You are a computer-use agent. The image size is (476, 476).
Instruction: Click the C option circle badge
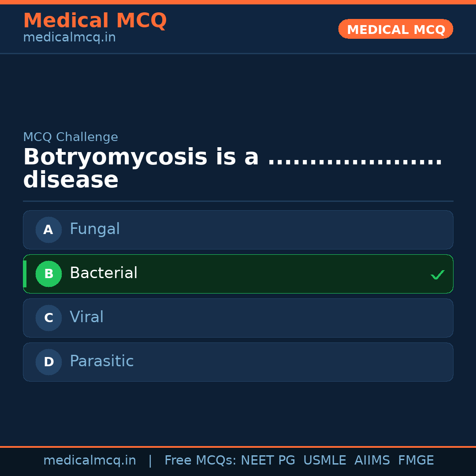pos(48,318)
